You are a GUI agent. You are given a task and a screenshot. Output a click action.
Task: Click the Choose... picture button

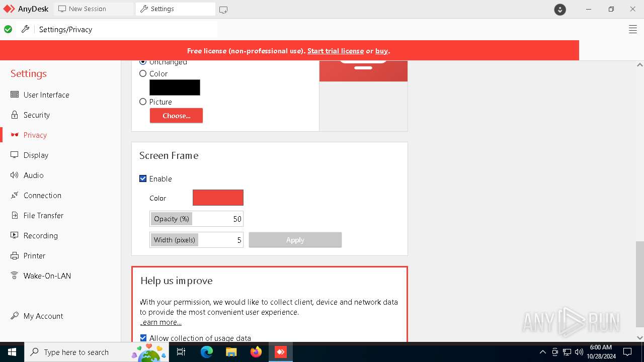click(x=176, y=116)
